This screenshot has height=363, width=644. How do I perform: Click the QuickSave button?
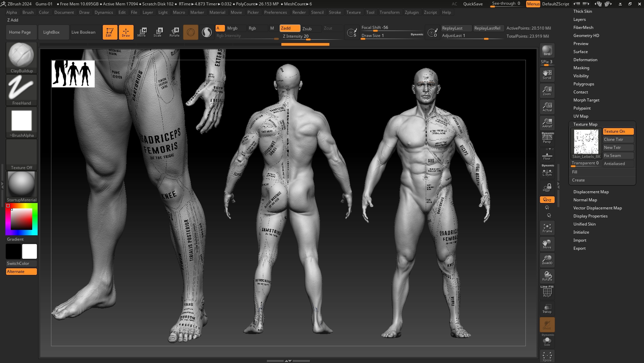point(473,4)
